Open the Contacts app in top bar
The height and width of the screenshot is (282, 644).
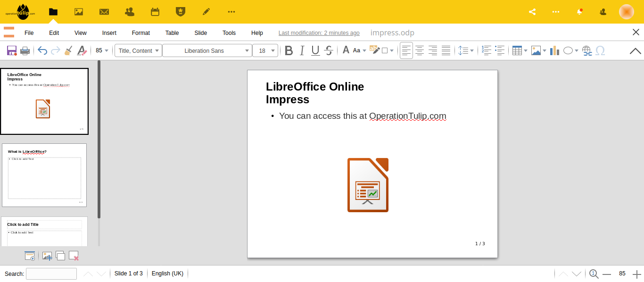[130, 12]
